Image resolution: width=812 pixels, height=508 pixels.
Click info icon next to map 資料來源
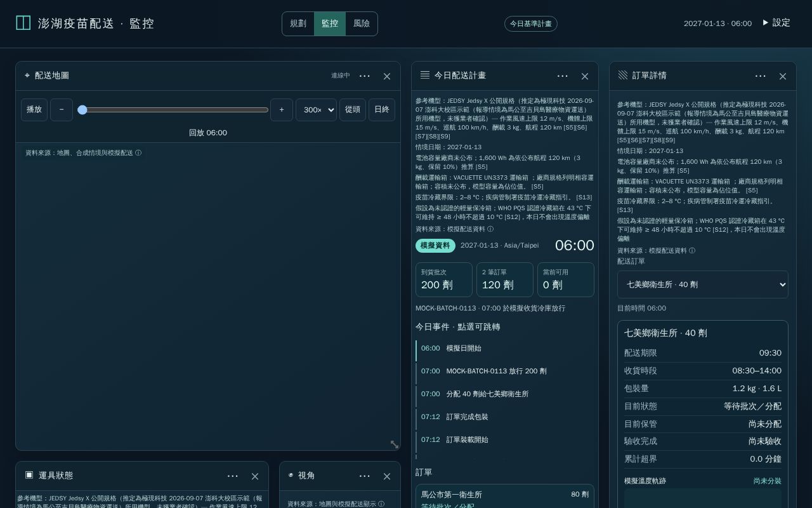[x=138, y=153]
